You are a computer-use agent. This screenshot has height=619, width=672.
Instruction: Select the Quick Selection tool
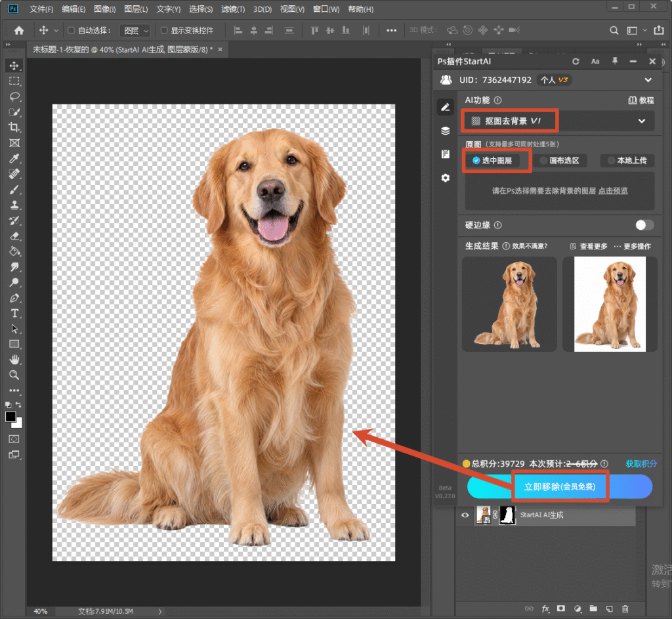pyautogui.click(x=14, y=112)
